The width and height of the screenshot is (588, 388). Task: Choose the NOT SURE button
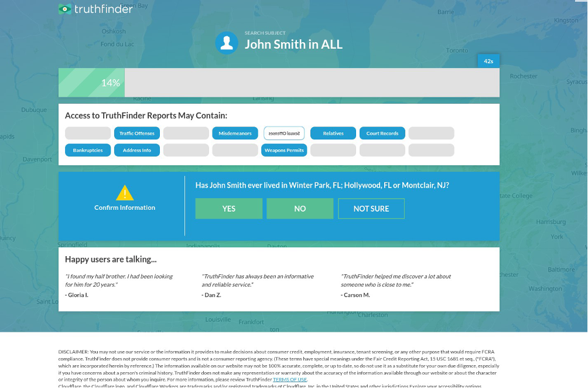tap(371, 209)
